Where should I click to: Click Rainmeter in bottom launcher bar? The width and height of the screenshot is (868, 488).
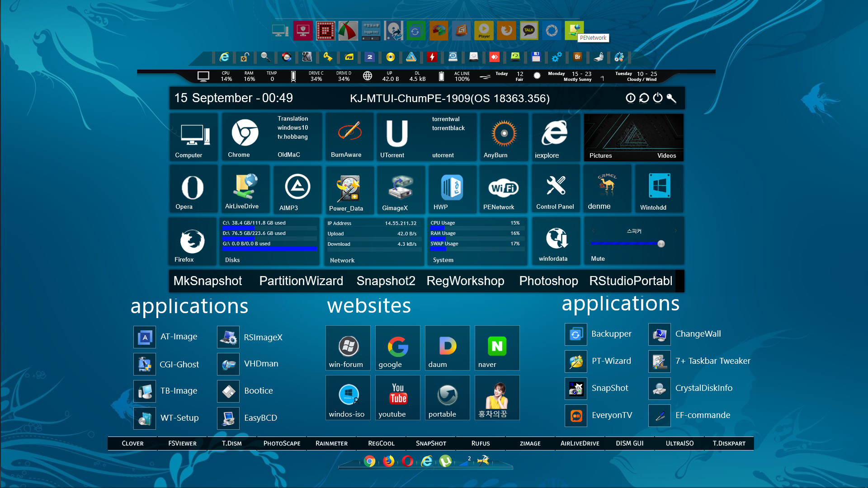(331, 443)
